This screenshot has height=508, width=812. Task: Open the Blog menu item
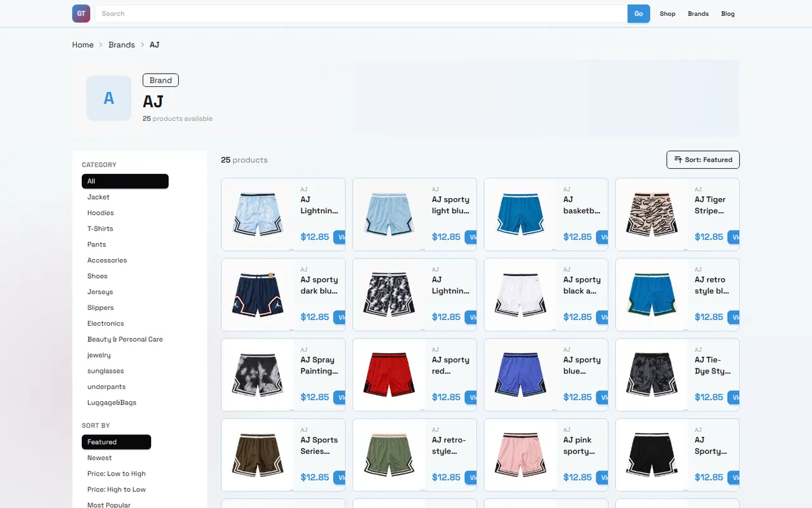(x=728, y=13)
